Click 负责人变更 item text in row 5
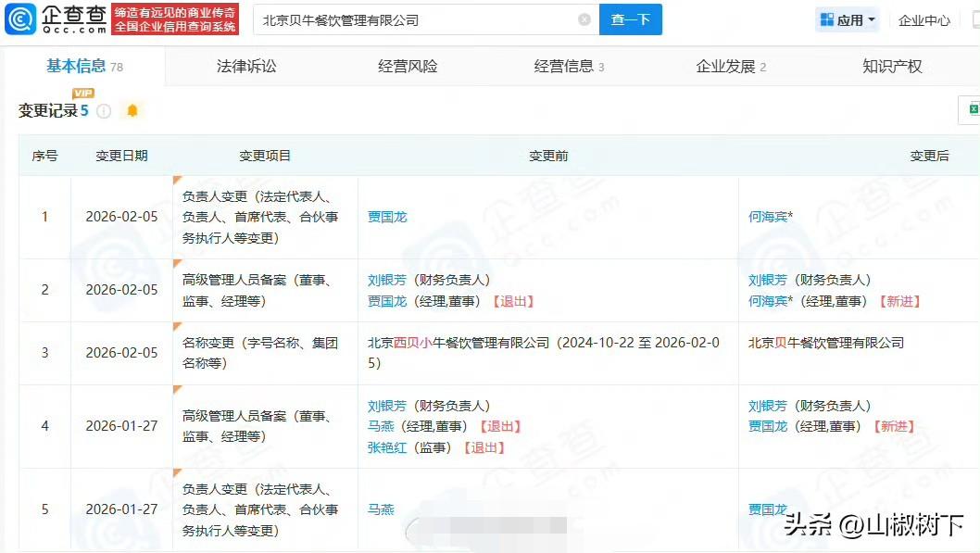Image resolution: width=980 pixels, height=553 pixels. (x=260, y=509)
